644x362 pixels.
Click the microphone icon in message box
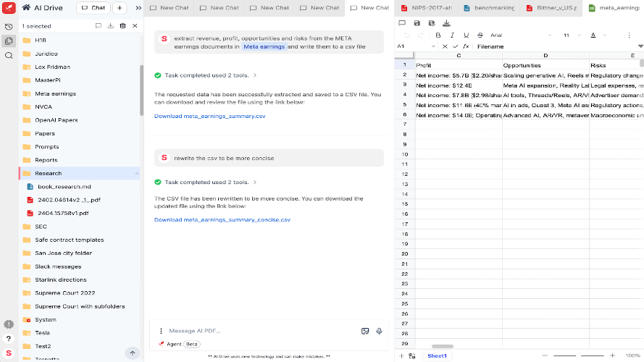coord(379,331)
